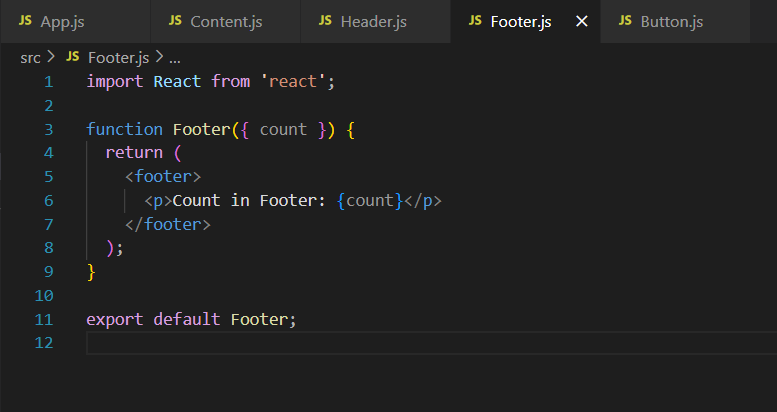Click the 'react' string literal

[x=293, y=81]
